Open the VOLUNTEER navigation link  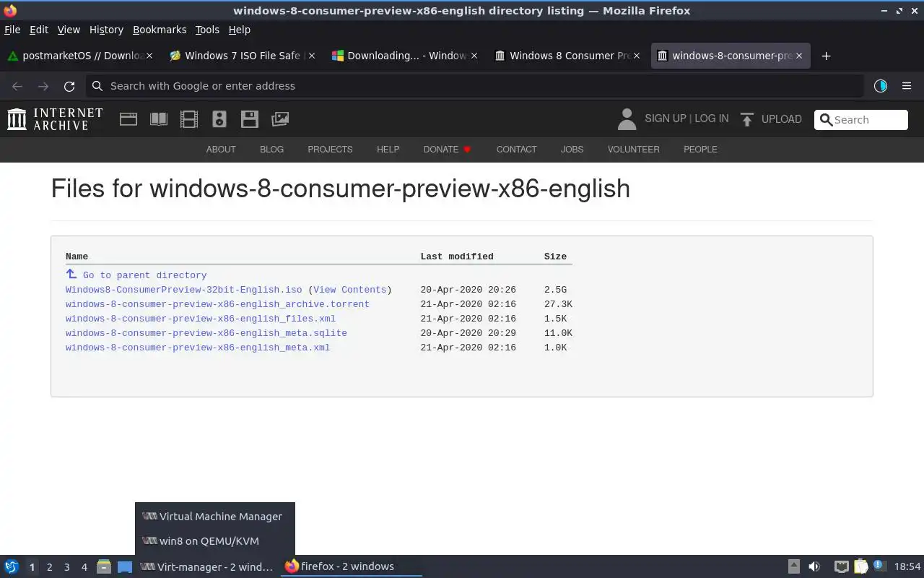pyautogui.click(x=633, y=150)
